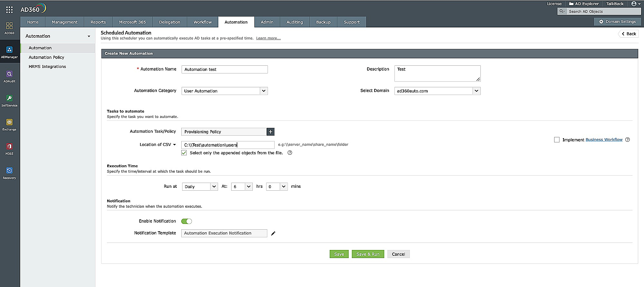The height and width of the screenshot is (287, 644).
Task: Open the apps grid launcher icon
Action: tap(9, 10)
